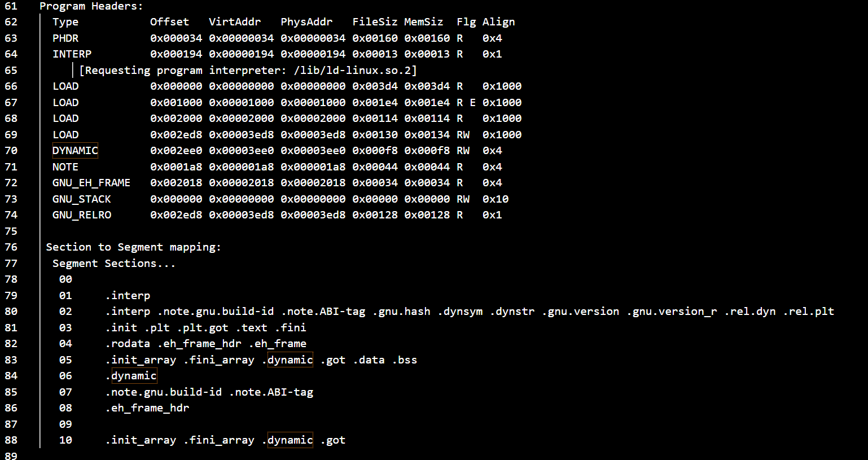This screenshot has width=868, height=460.
Task: Click the NOTE segment type label
Action: click(65, 167)
